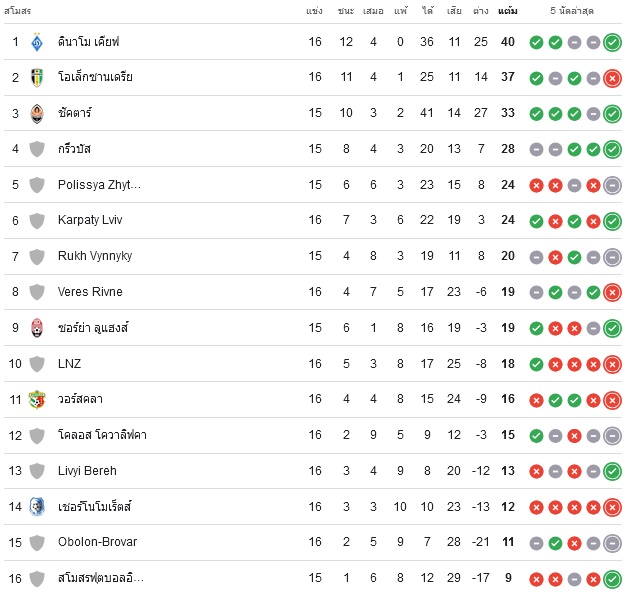Open the Livyi Bereh team name
The image size is (626, 595).
pyautogui.click(x=87, y=471)
